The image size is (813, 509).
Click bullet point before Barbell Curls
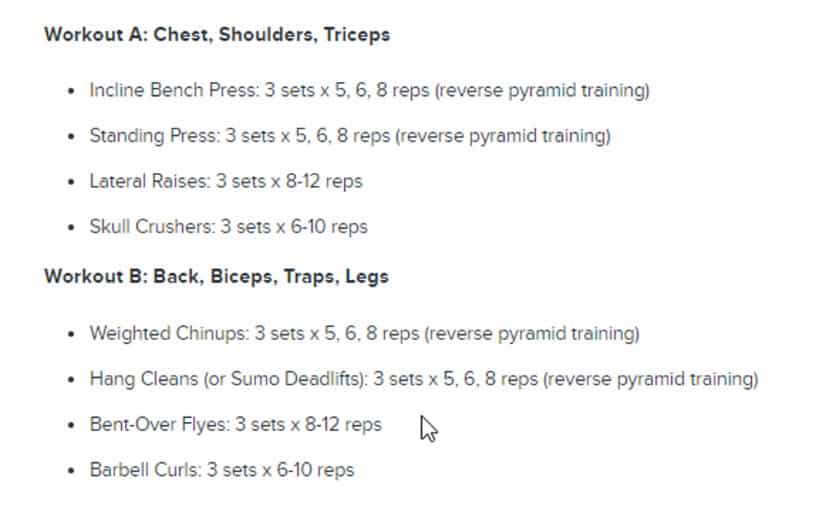click(x=72, y=471)
